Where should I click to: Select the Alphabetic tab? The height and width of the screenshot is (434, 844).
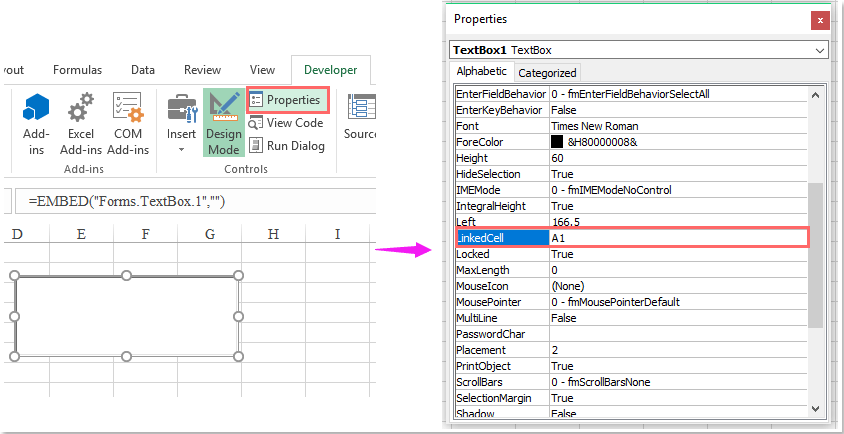481,72
